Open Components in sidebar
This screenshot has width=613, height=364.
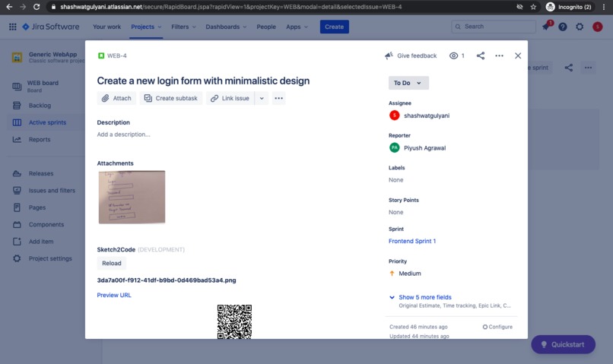pyautogui.click(x=46, y=225)
